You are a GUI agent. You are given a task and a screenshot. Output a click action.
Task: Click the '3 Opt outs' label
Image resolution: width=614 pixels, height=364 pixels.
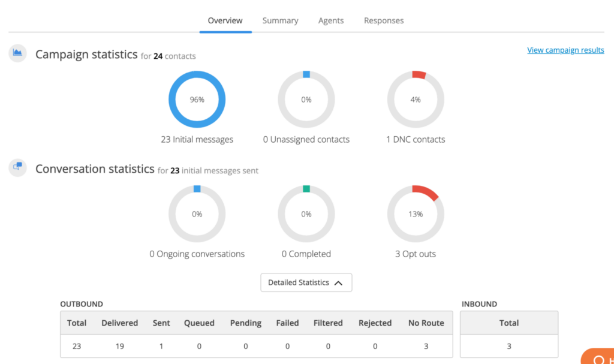(x=416, y=254)
